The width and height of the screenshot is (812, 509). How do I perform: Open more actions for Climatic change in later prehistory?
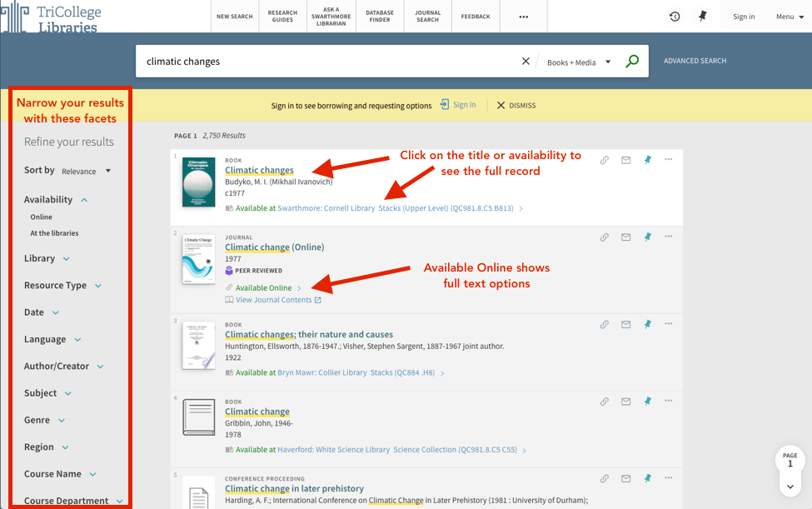point(669,478)
